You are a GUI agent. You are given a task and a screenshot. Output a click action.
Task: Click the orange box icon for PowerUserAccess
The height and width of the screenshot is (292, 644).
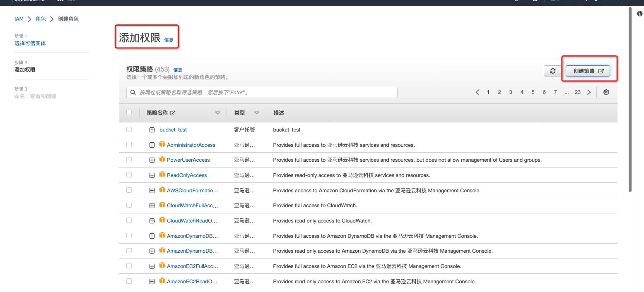pyautogui.click(x=162, y=159)
